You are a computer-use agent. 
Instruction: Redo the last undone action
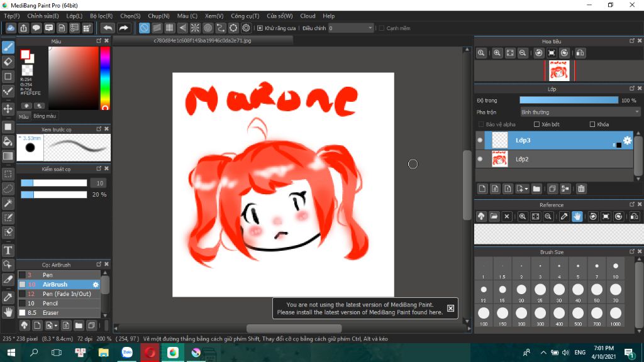point(123,28)
